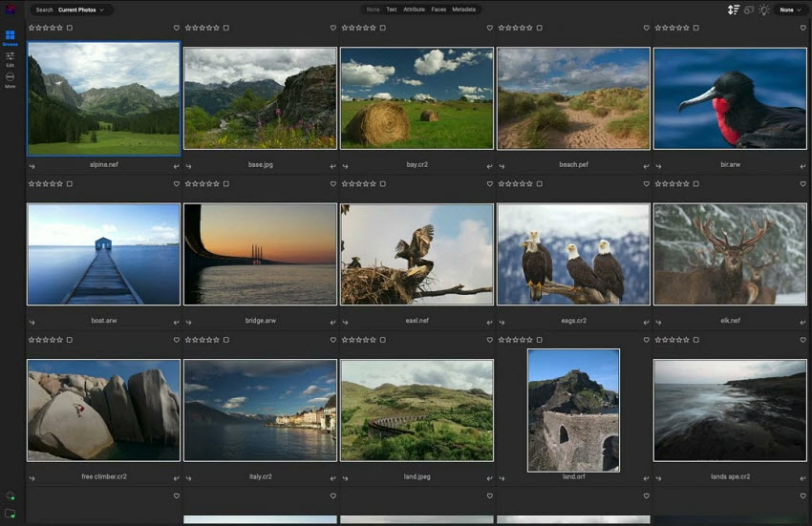
Task: Switch to the Metadata filter tab
Action: [464, 10]
